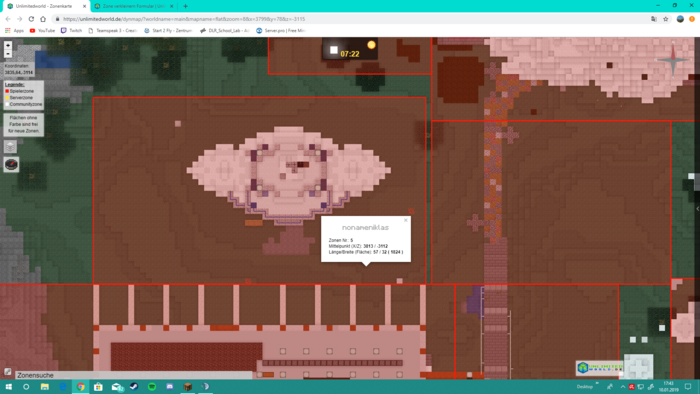Click the Communityzone legend entry
This screenshot has width=700, height=394.
(24, 104)
